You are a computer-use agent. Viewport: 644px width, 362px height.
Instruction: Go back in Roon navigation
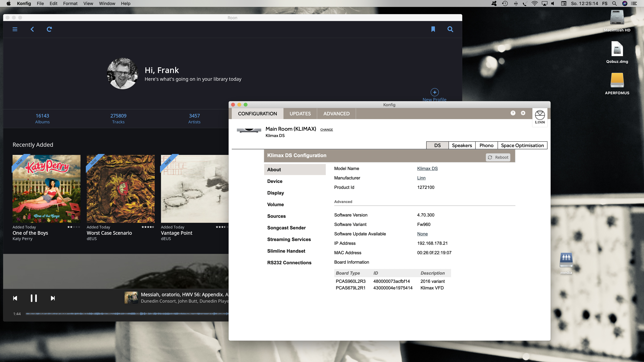click(32, 29)
